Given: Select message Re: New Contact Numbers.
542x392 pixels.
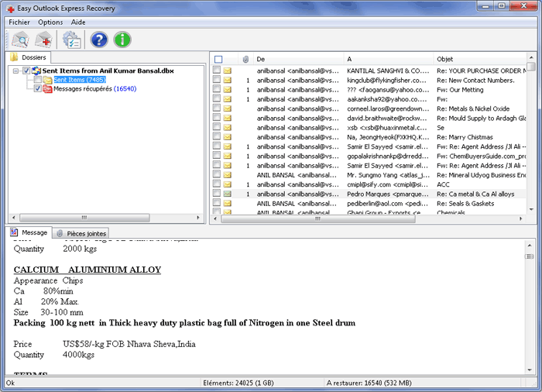Looking at the screenshot, I should [x=475, y=81].
